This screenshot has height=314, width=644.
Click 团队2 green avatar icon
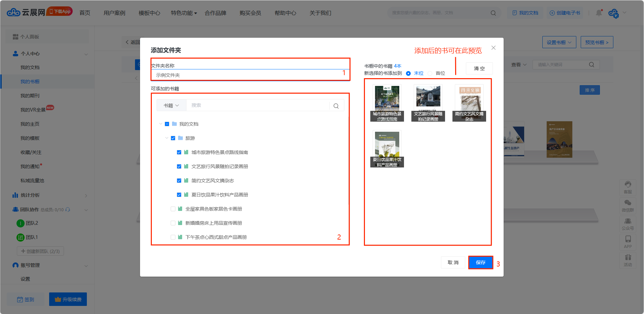21,223
